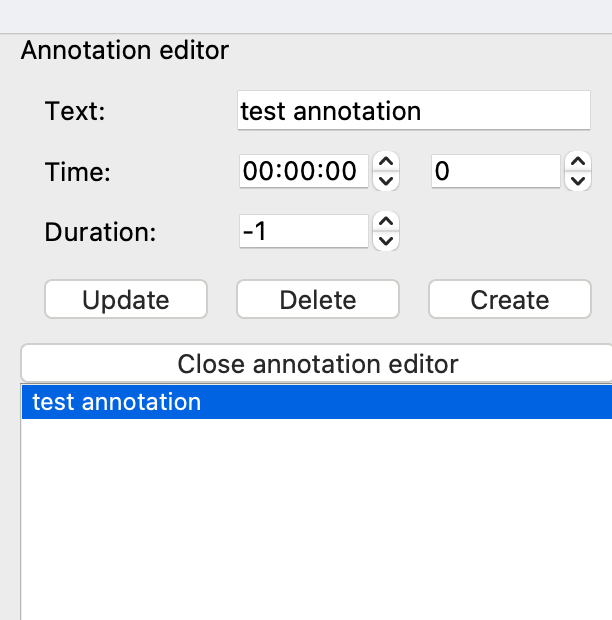Click the 'Time:' label

point(77,172)
